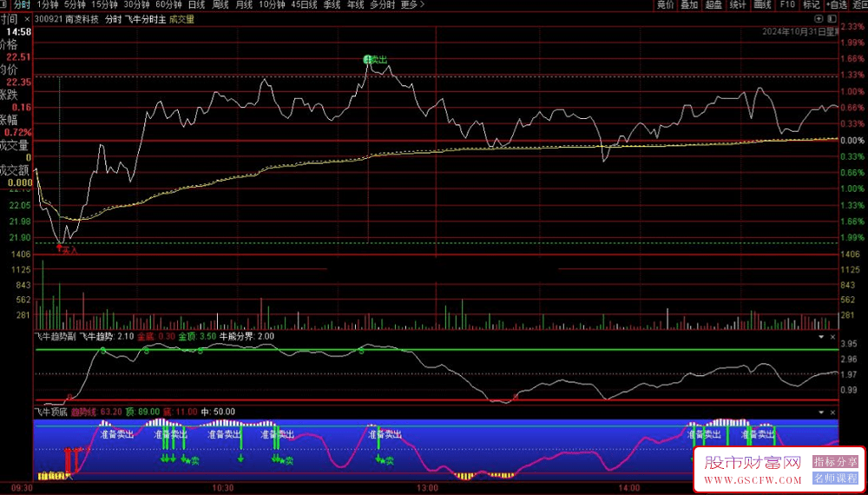Screen dimensions: 868x495
Task: Click the 金顶: 3.50 value
Action: pyautogui.click(x=197, y=336)
